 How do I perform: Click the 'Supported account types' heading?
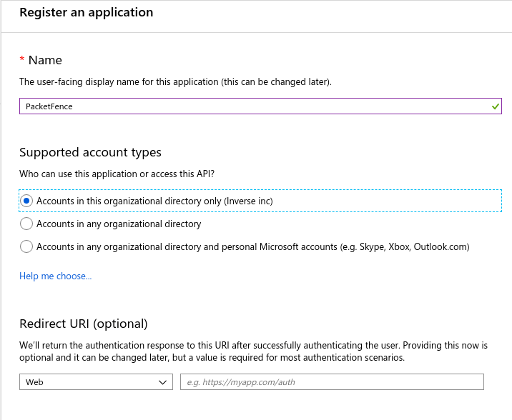tap(90, 152)
